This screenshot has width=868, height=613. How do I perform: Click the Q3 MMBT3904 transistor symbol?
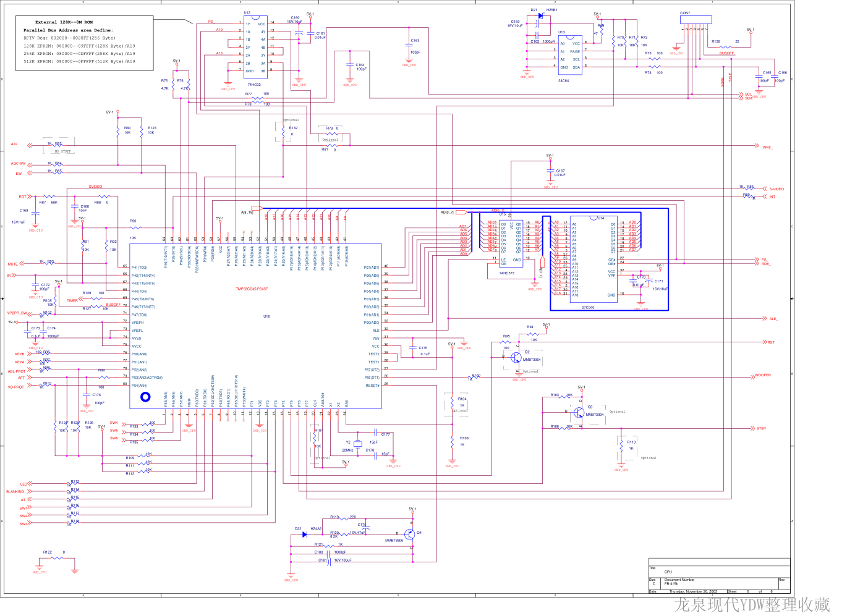(x=579, y=412)
